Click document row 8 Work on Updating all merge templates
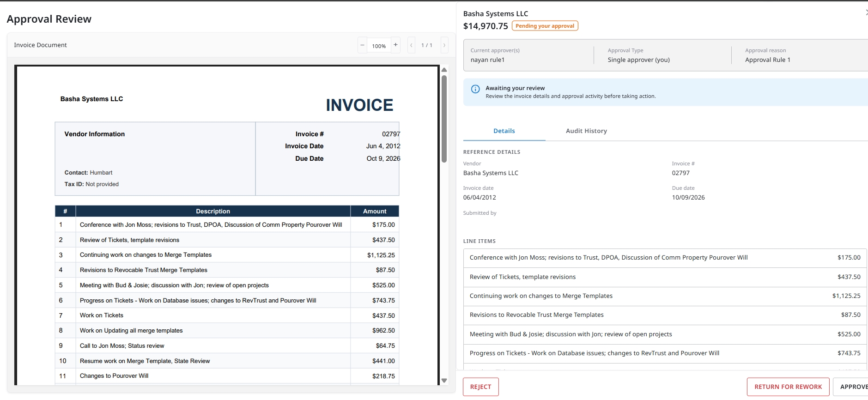The height and width of the screenshot is (400, 868). coord(227,331)
